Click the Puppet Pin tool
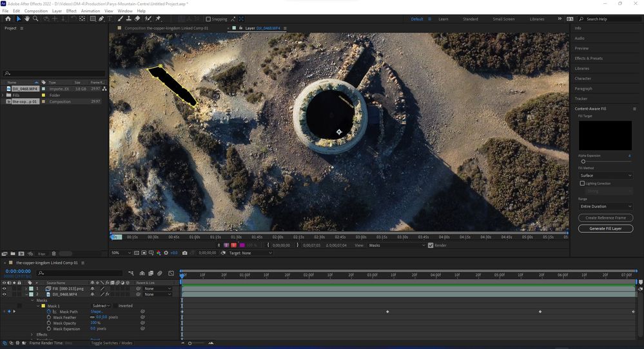Screen dimensions: 644x349 click(158, 19)
